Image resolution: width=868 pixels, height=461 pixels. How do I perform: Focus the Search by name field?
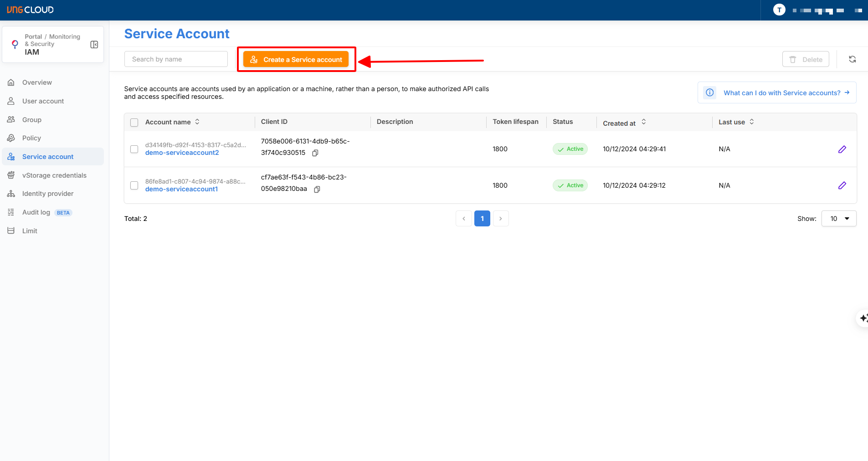tap(176, 59)
